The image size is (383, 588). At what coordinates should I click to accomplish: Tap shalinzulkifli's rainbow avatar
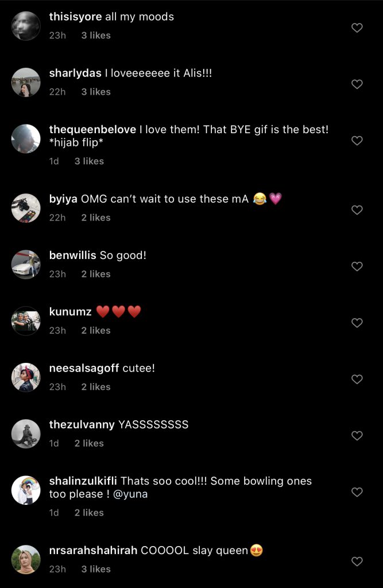tap(26, 490)
